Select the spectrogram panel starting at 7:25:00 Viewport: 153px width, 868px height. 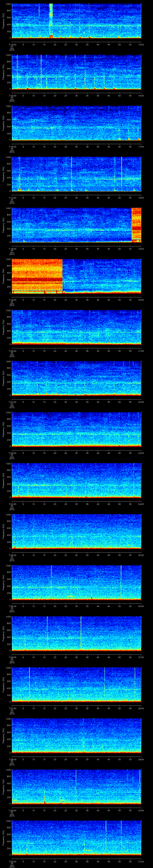[76, 583]
